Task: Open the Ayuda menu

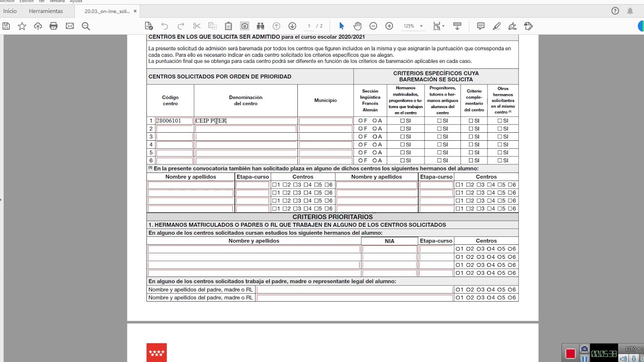Action: tap(75, 2)
